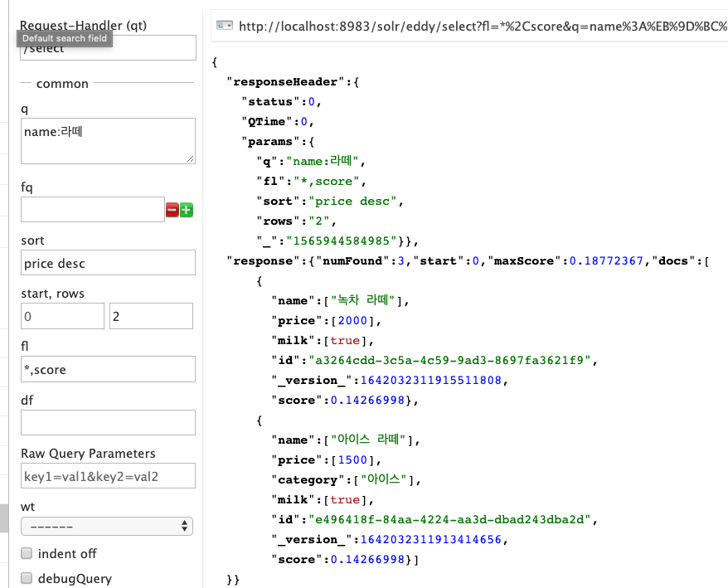Click the "1565944584985" timestamp param value
728x588 pixels.
tap(342, 241)
